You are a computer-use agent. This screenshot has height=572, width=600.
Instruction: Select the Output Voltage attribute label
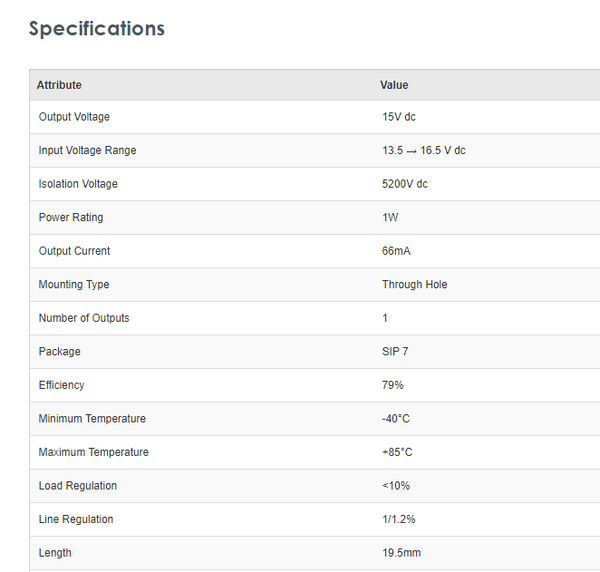click(74, 117)
